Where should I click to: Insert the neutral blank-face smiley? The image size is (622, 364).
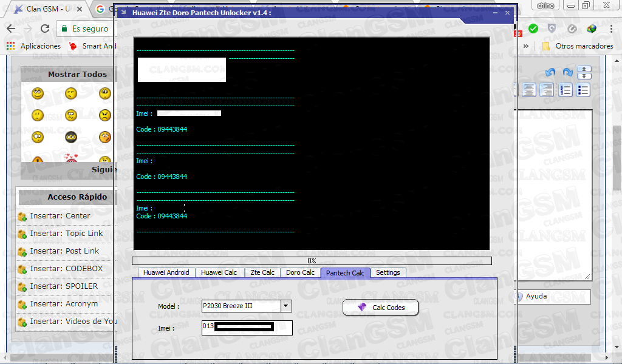38,115
